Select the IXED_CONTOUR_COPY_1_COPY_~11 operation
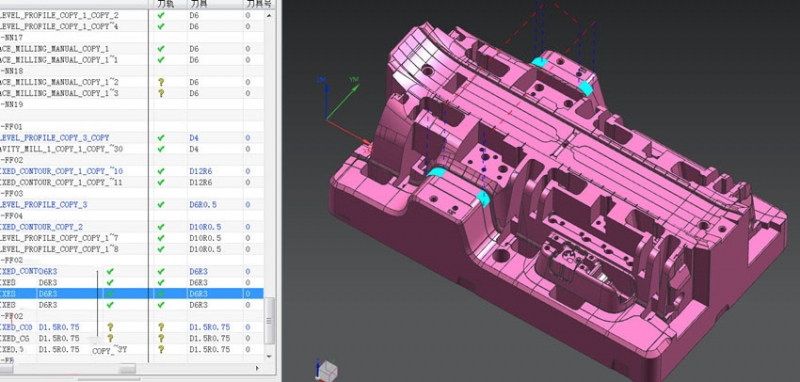 [61, 183]
